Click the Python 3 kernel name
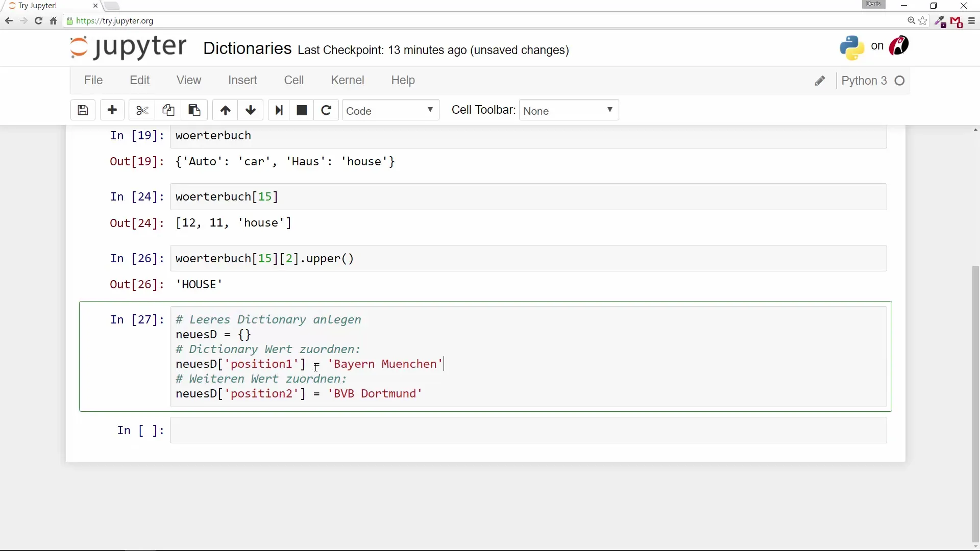980x551 pixels. coord(864,81)
